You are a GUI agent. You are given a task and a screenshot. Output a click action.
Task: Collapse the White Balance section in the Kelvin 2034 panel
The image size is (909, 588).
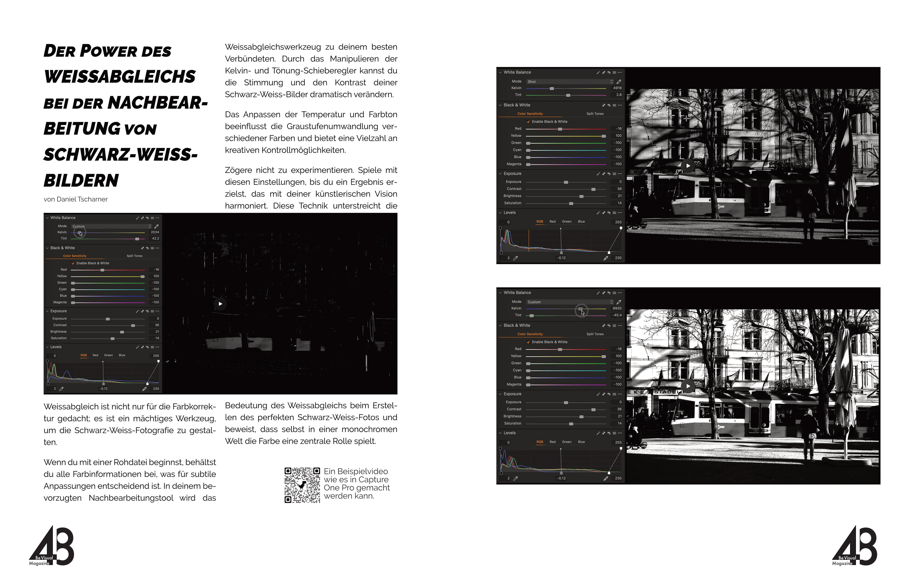pyautogui.click(x=47, y=218)
